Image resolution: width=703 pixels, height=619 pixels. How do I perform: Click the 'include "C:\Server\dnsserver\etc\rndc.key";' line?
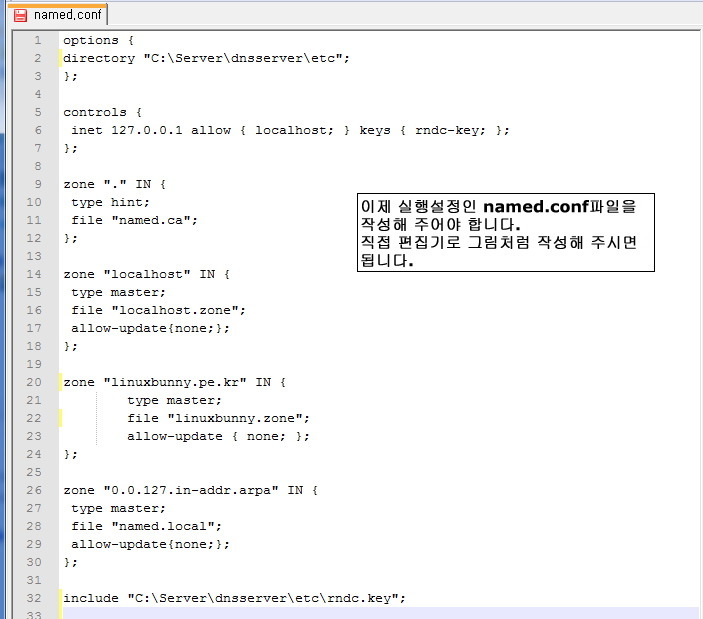tap(234, 598)
